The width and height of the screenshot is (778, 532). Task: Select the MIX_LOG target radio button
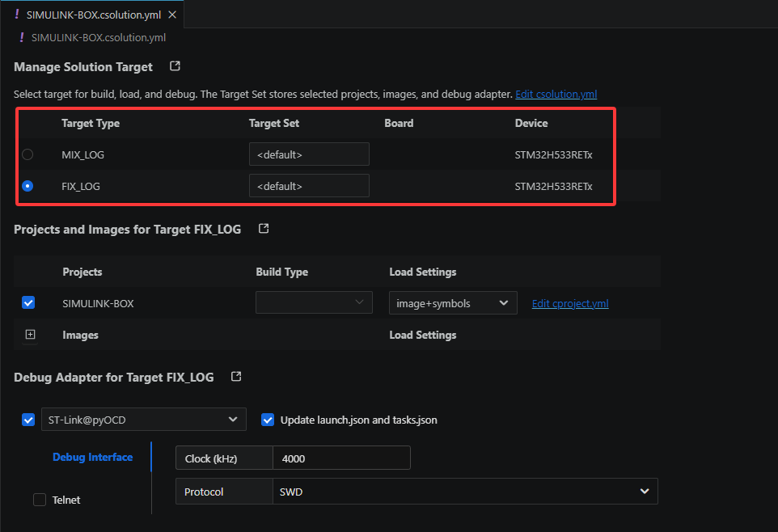pyautogui.click(x=27, y=154)
